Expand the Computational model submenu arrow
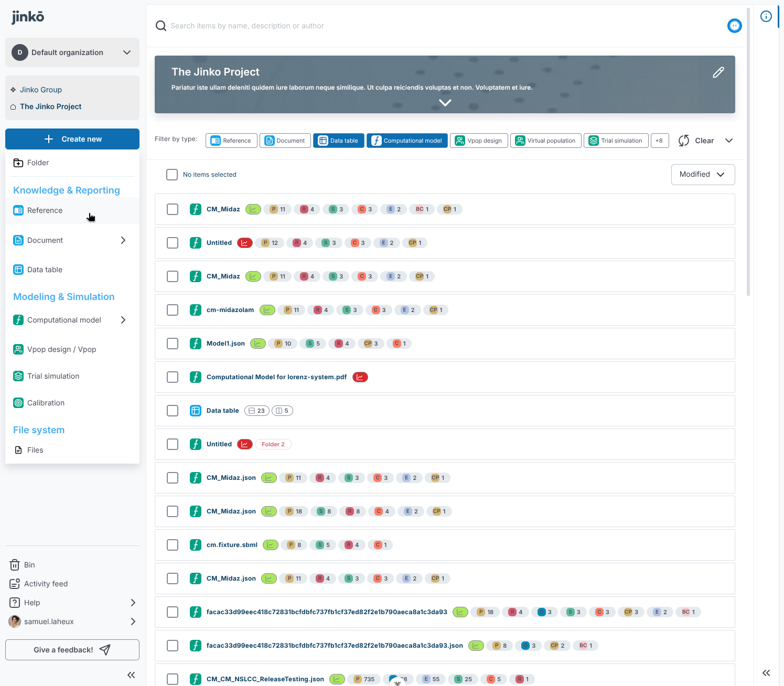This screenshot has width=784, height=686. click(x=123, y=320)
